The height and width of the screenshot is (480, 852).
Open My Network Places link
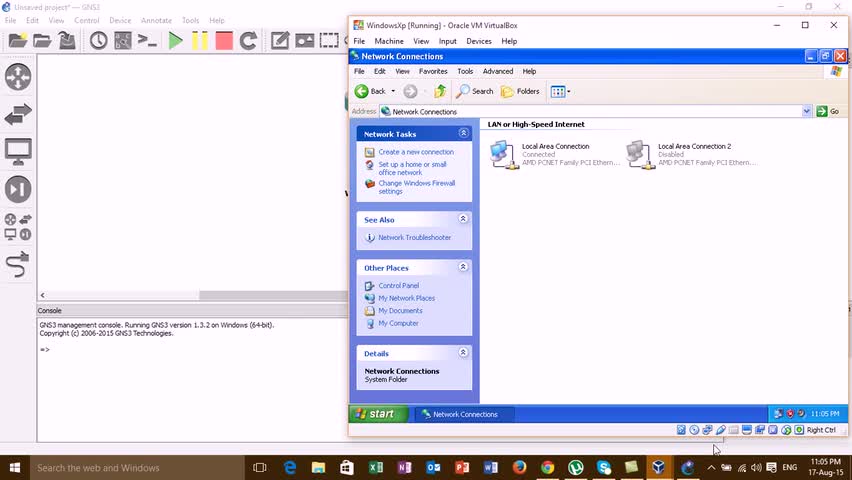coord(406,298)
